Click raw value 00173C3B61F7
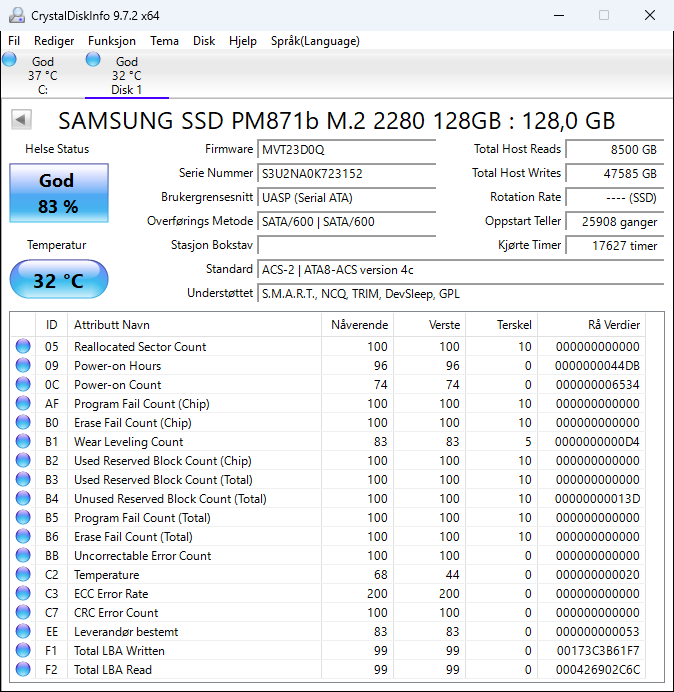The width and height of the screenshot is (674, 692). coord(598,651)
